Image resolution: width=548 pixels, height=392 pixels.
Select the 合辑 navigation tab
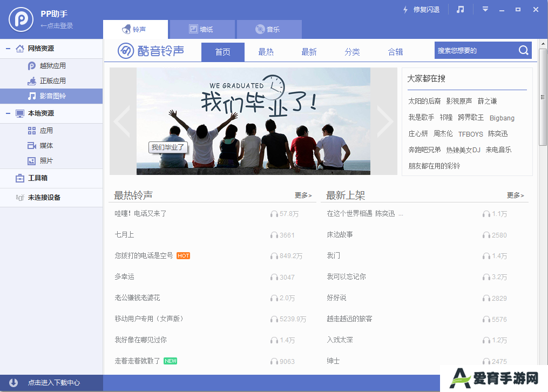point(395,52)
